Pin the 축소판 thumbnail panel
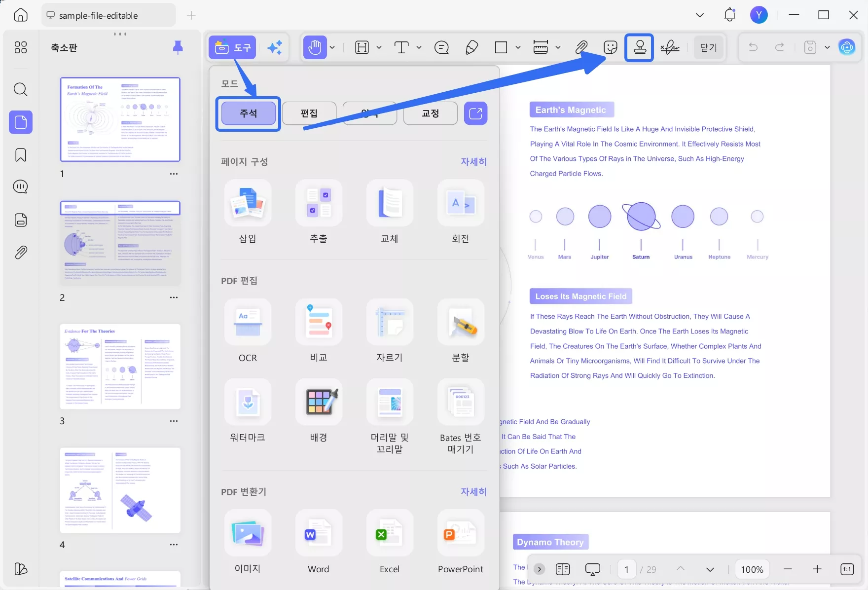 tap(178, 47)
